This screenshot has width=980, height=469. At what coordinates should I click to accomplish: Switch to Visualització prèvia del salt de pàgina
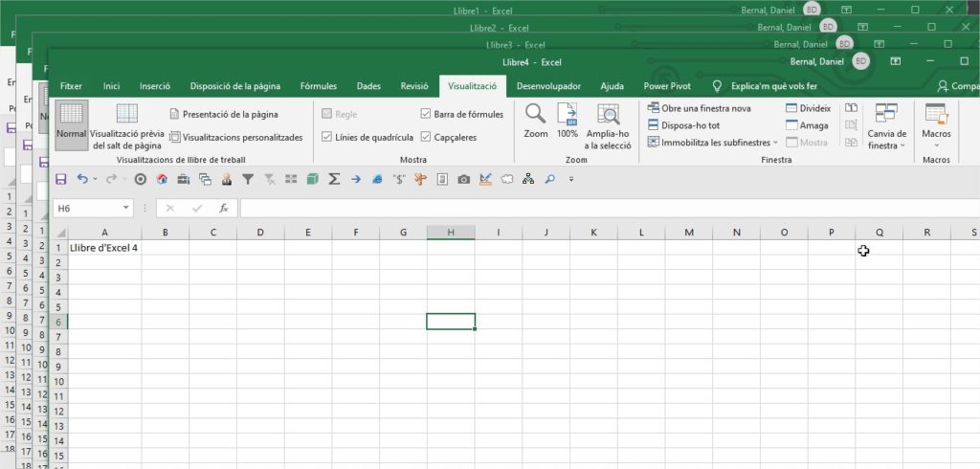click(x=127, y=126)
